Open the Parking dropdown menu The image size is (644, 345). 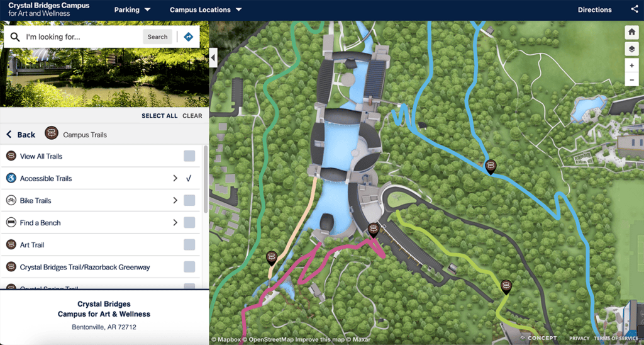(x=132, y=9)
